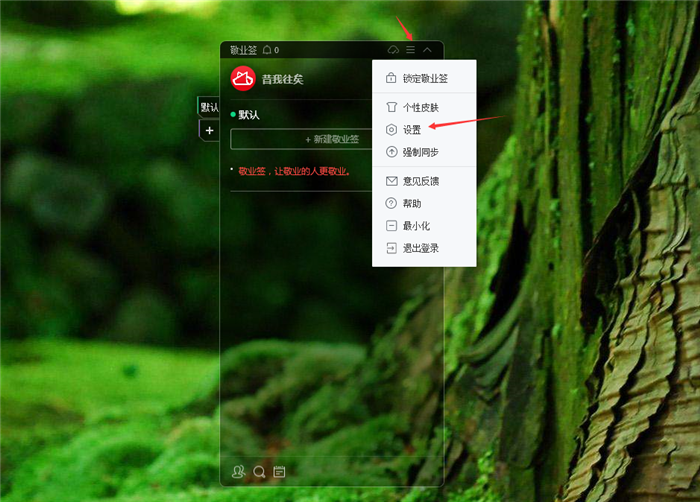Click the search magnifier icon at bottom
This screenshot has height=502, width=700.
tap(258, 471)
